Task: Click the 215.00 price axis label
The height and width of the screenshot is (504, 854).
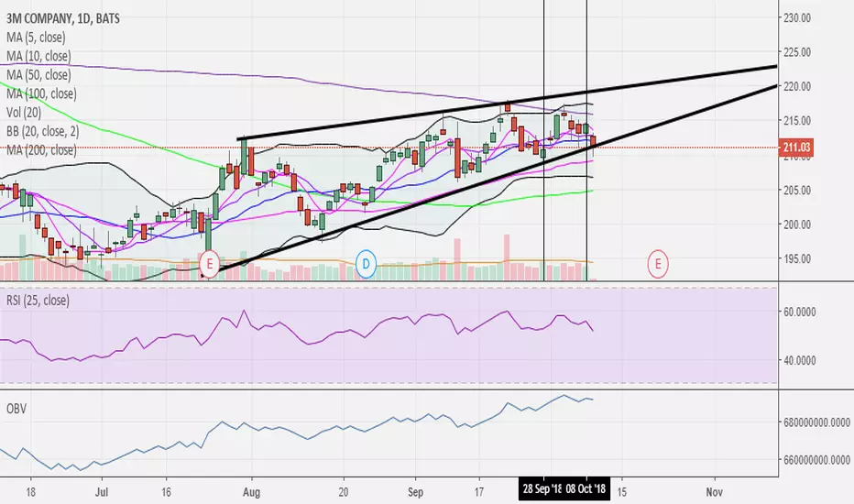Action: tap(797, 121)
